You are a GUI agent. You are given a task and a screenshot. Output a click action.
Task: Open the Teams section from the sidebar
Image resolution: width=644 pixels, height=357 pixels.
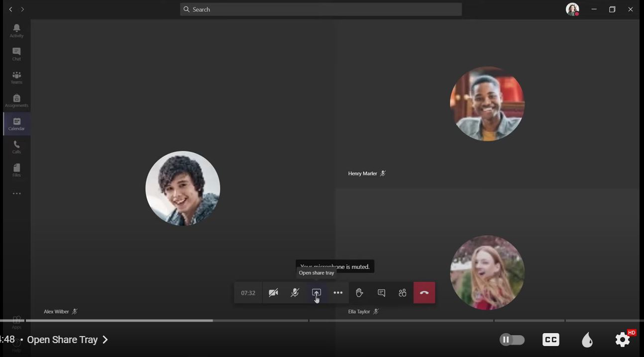click(16, 77)
